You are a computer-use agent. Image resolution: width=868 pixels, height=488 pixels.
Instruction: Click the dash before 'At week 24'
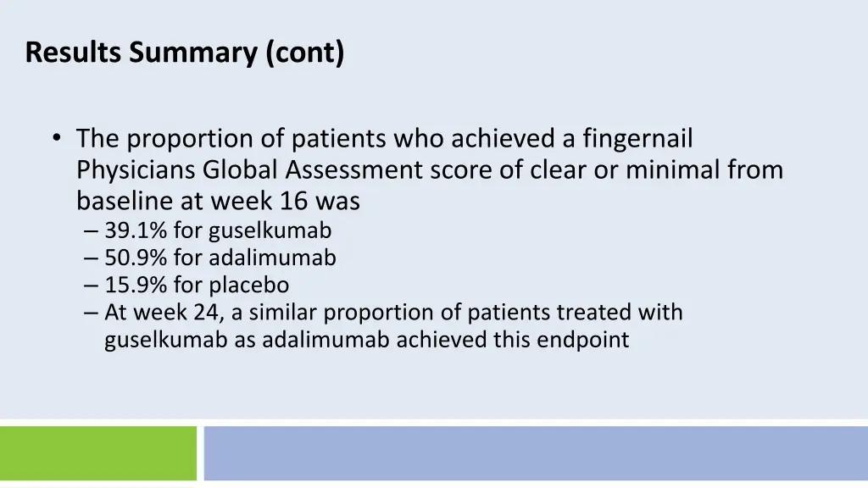[91, 313]
